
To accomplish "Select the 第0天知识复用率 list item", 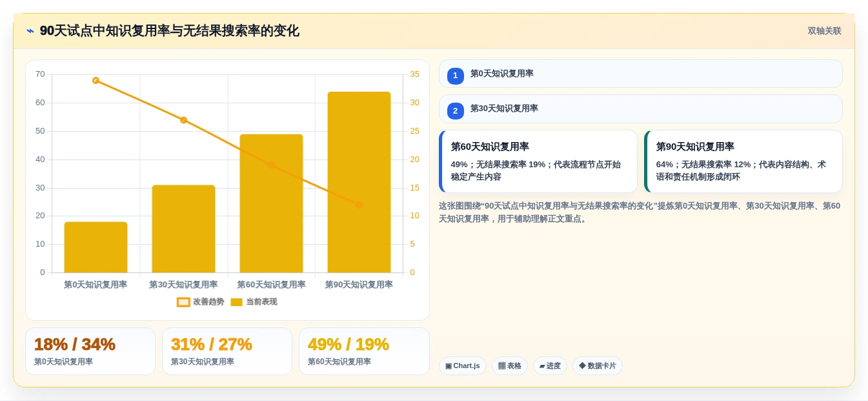I will pos(641,74).
